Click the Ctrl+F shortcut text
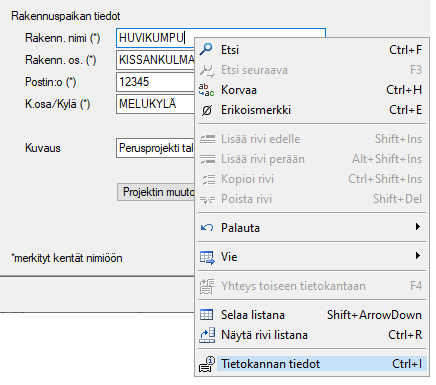This screenshot has width=436, height=385. pyautogui.click(x=406, y=50)
